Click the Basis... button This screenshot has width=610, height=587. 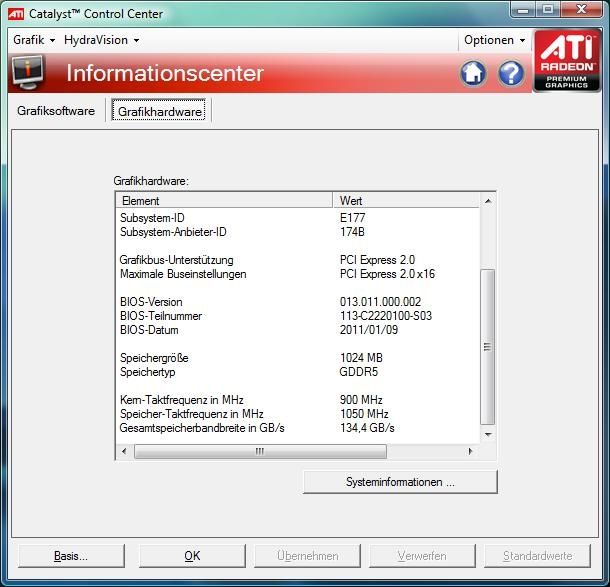71,556
